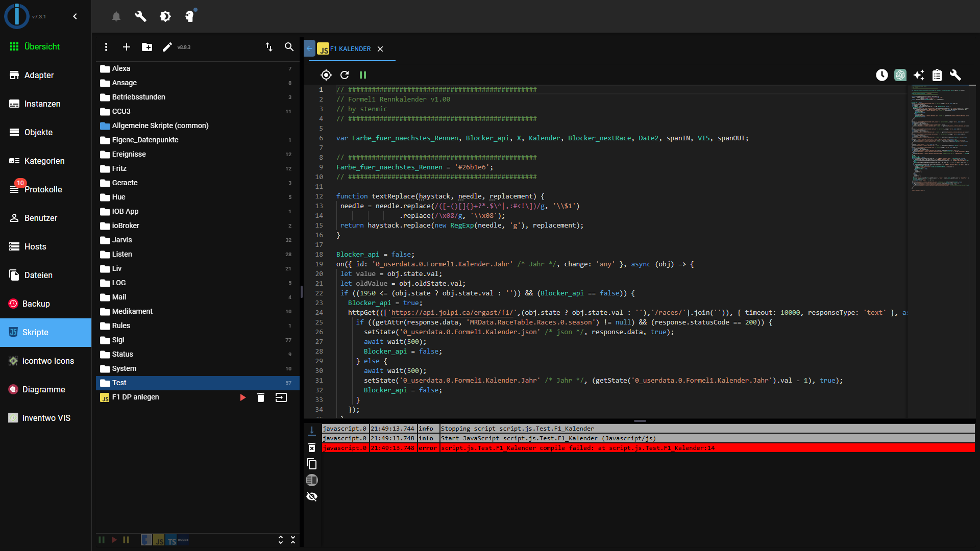Open icontwo Icons in the sidebar
The image size is (980, 551).
click(46, 361)
